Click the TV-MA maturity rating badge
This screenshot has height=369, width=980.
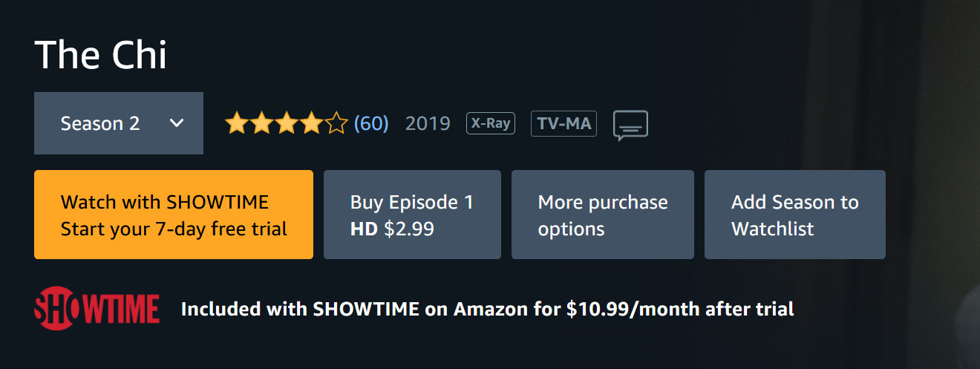click(x=563, y=123)
